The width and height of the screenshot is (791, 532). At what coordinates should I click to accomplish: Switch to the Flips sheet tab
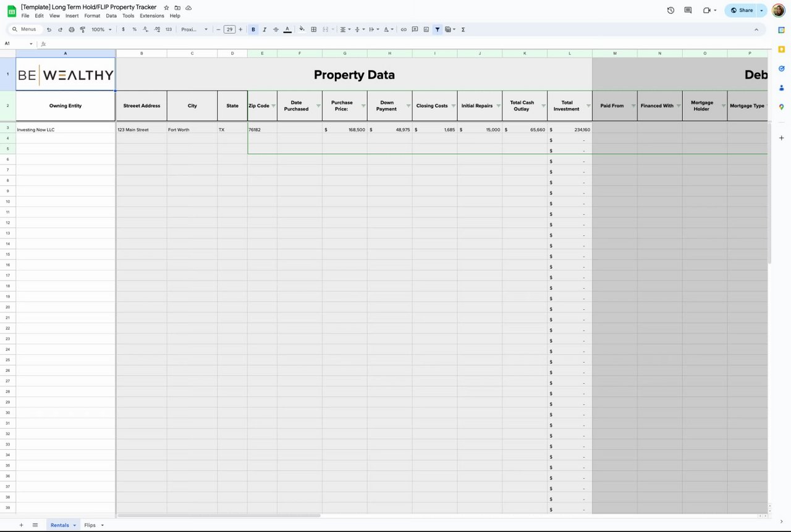click(90, 525)
